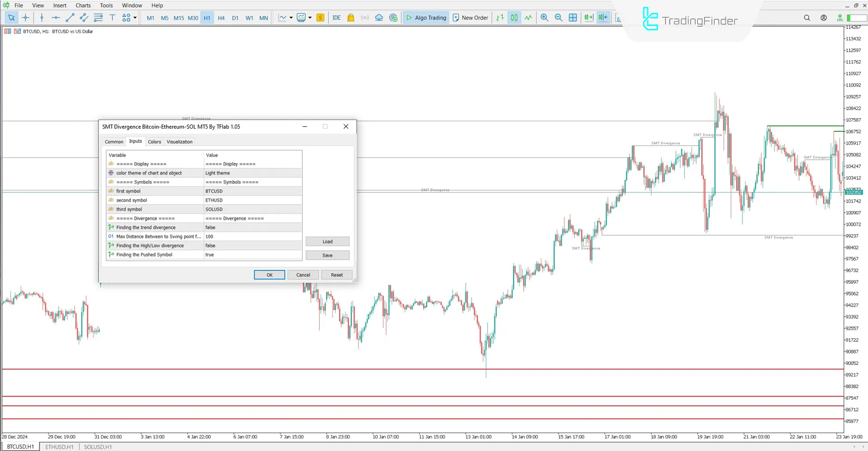The height and width of the screenshot is (451, 868).
Task: Click the signals broadcast icon
Action: click(365, 18)
